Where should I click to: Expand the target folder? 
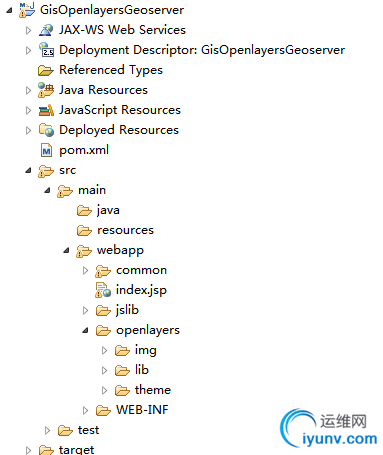click(x=29, y=450)
